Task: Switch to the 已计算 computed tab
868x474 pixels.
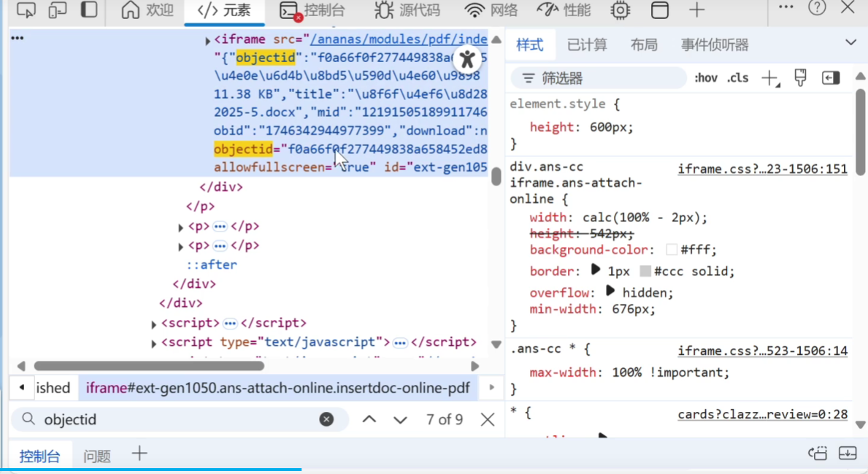Action: [587, 45]
